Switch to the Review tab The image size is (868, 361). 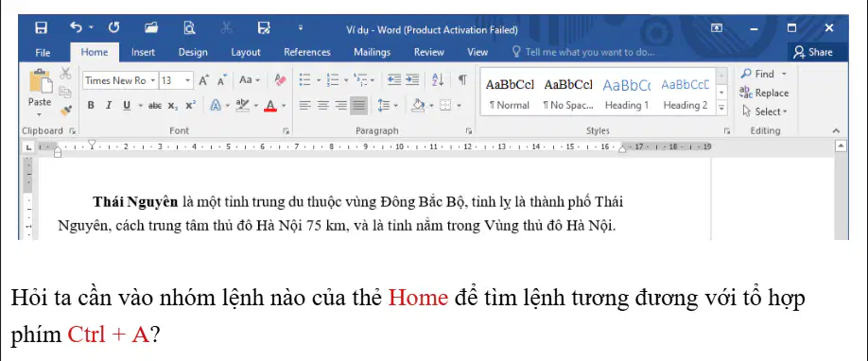coord(429,52)
